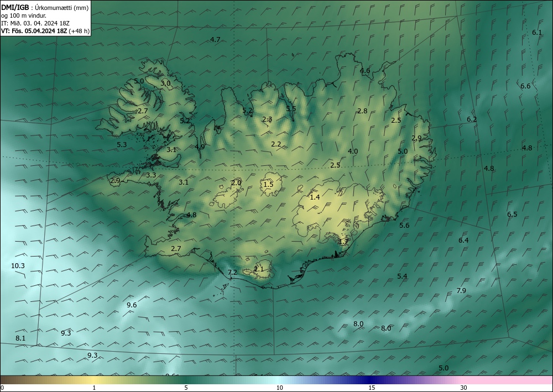The image size is (553, 392).
Task: Click the 2.1 value on the southern glacier
Action: click(x=259, y=269)
